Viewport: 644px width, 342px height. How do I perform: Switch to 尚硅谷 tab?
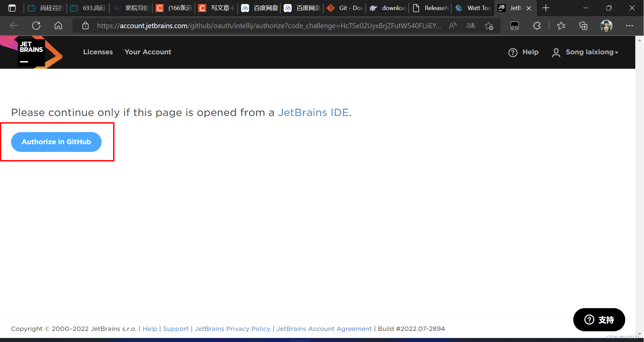46,8
